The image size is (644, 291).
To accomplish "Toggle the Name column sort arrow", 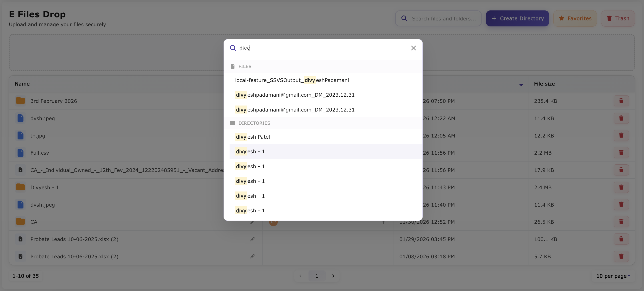I will pyautogui.click(x=521, y=85).
